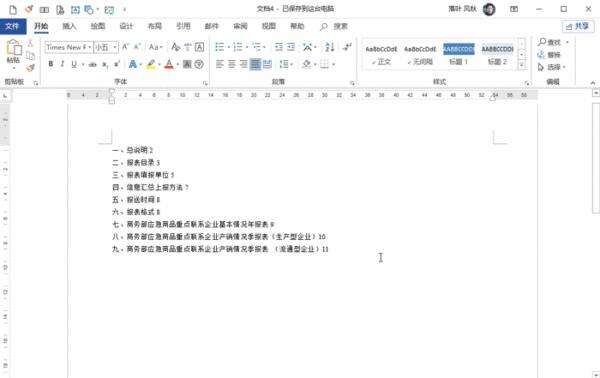
Task: Click the New document icon in quick access toolbar
Action: [13, 10]
